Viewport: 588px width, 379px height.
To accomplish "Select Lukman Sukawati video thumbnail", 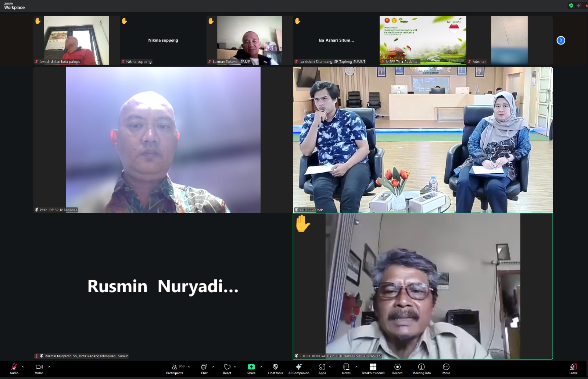I will coord(250,40).
